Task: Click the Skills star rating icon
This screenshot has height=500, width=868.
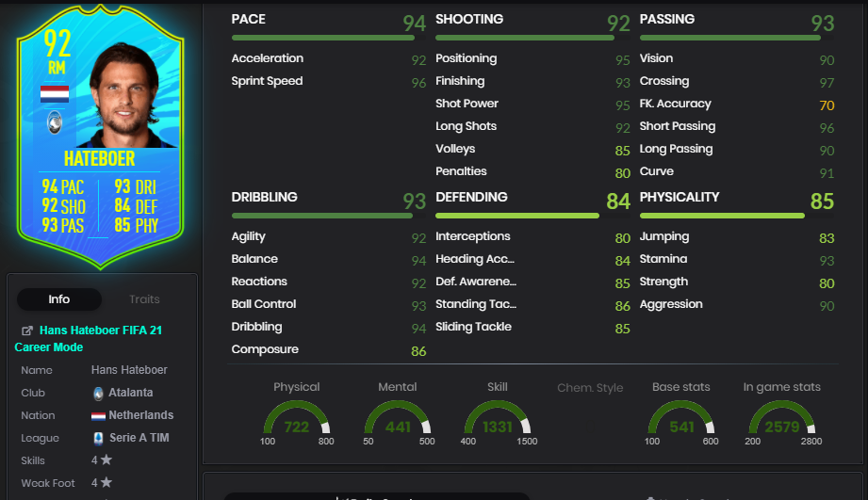Action: point(106,460)
